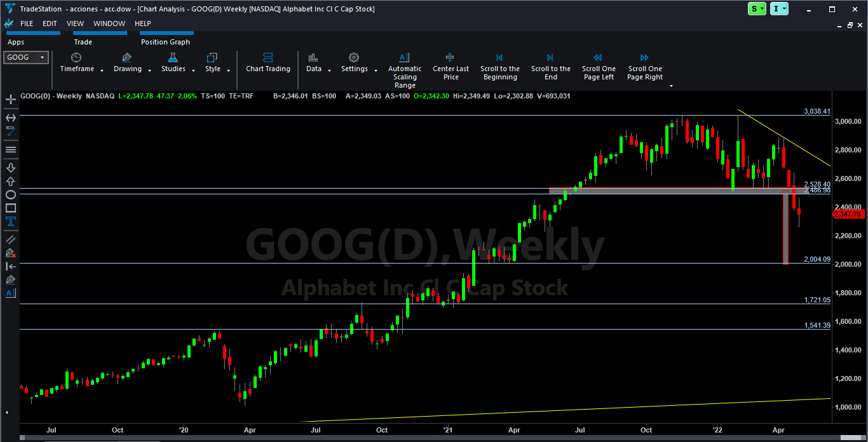Image resolution: width=868 pixels, height=442 pixels.
Task: Select the ellipse drawing tool
Action: (11, 195)
